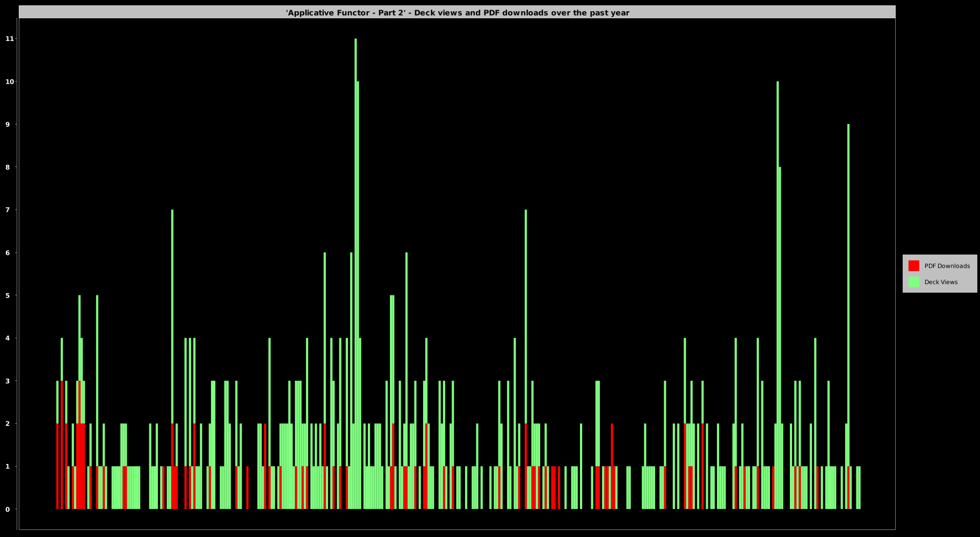The height and width of the screenshot is (537, 980).
Task: Click the y-axis label 11
Action: (10, 39)
